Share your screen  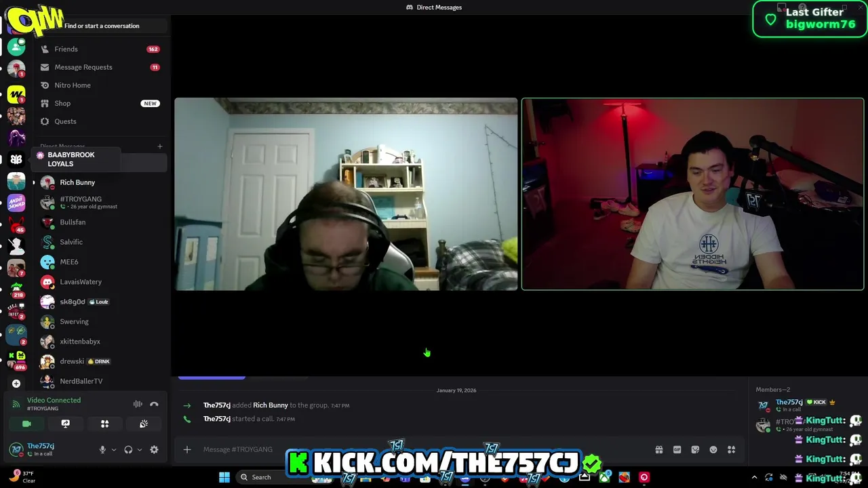[65, 424]
